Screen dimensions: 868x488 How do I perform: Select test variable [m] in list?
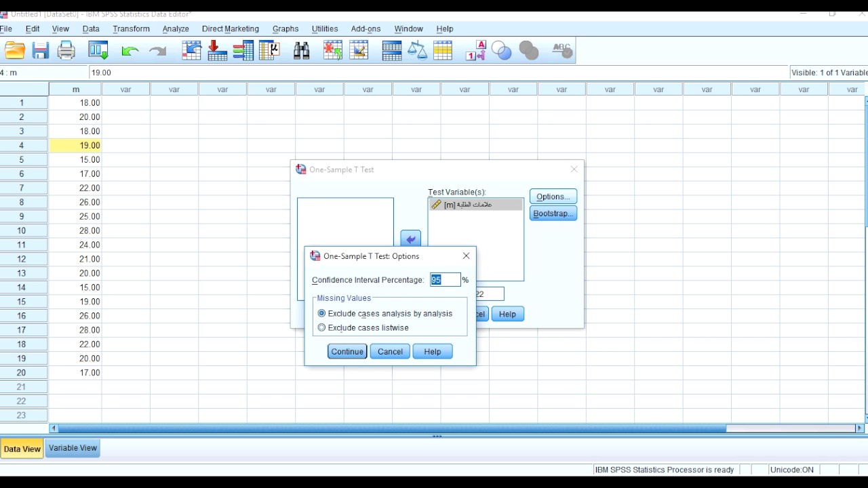475,204
